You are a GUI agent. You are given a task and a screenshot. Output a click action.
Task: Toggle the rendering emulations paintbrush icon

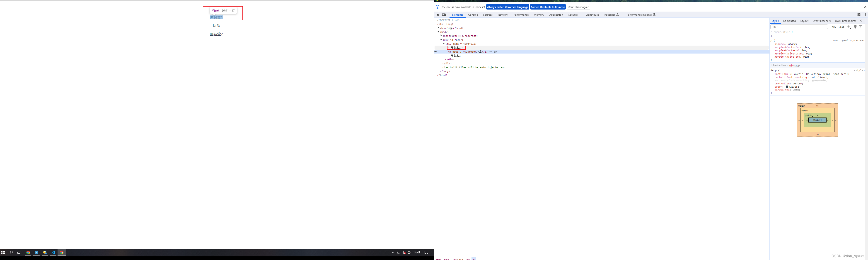(x=855, y=27)
